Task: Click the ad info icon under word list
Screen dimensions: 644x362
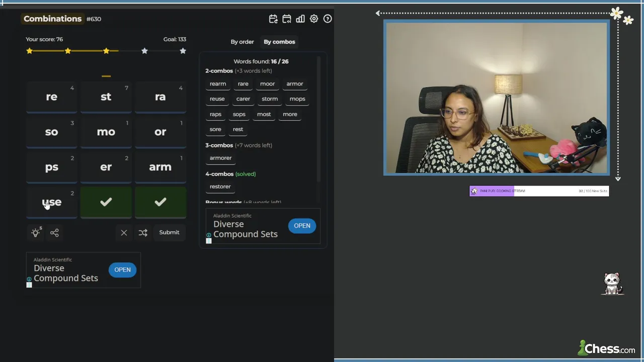Action: point(209,235)
